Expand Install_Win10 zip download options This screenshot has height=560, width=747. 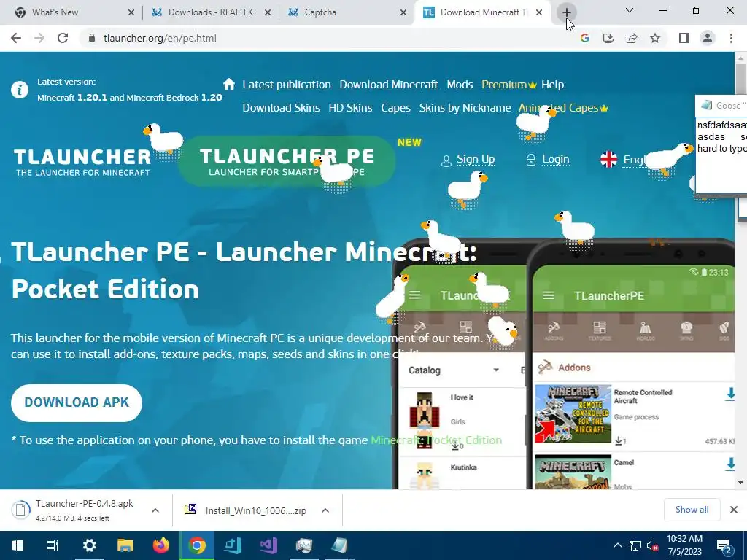click(x=325, y=510)
